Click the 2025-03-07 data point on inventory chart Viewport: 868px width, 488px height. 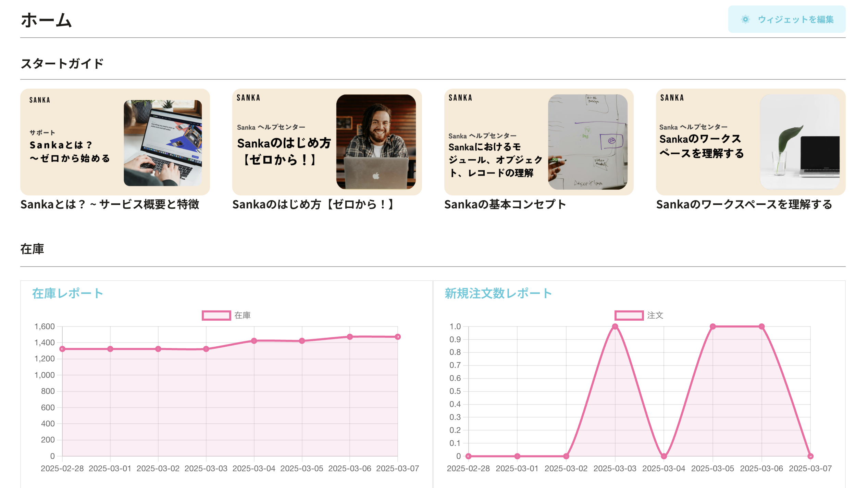click(397, 337)
